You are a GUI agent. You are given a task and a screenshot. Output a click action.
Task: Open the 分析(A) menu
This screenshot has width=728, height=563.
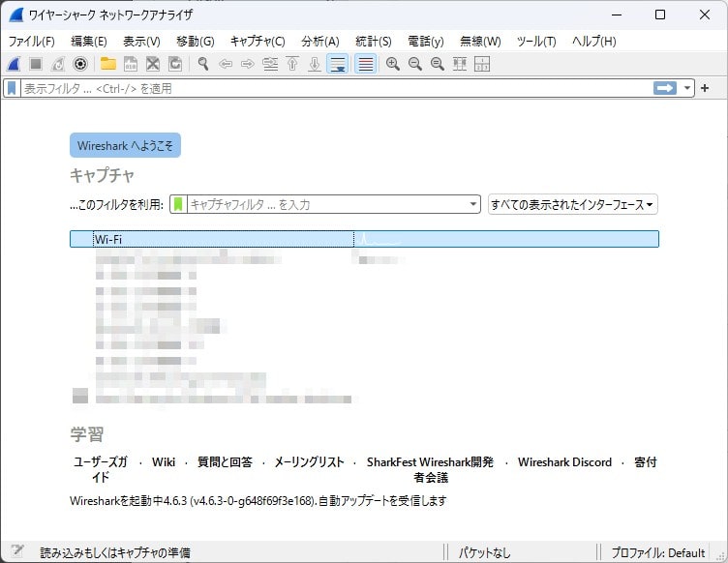[320, 42]
